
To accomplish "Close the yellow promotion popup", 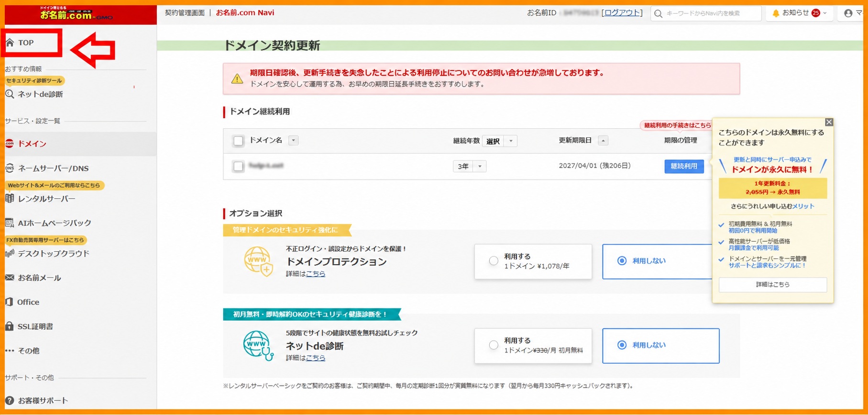I will click(829, 122).
